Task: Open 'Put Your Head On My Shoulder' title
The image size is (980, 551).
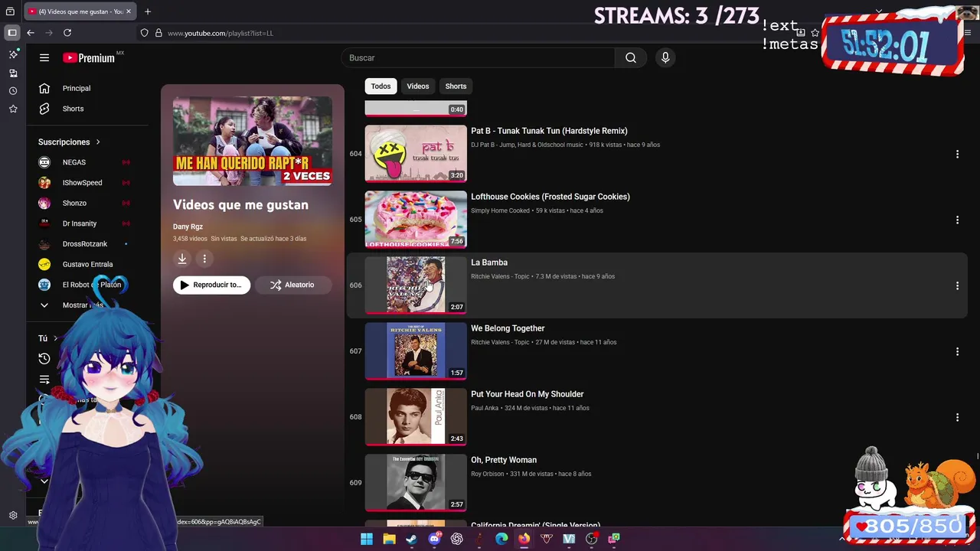Action: point(528,394)
